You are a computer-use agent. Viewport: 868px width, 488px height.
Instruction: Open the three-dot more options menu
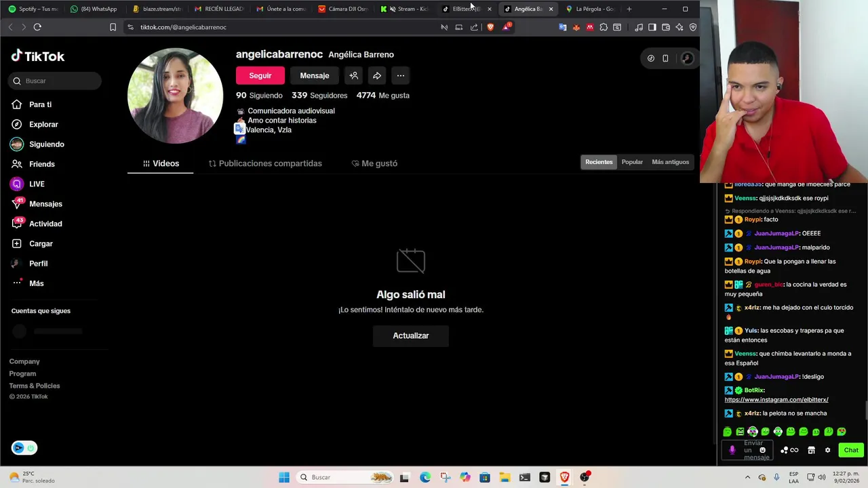tap(401, 76)
